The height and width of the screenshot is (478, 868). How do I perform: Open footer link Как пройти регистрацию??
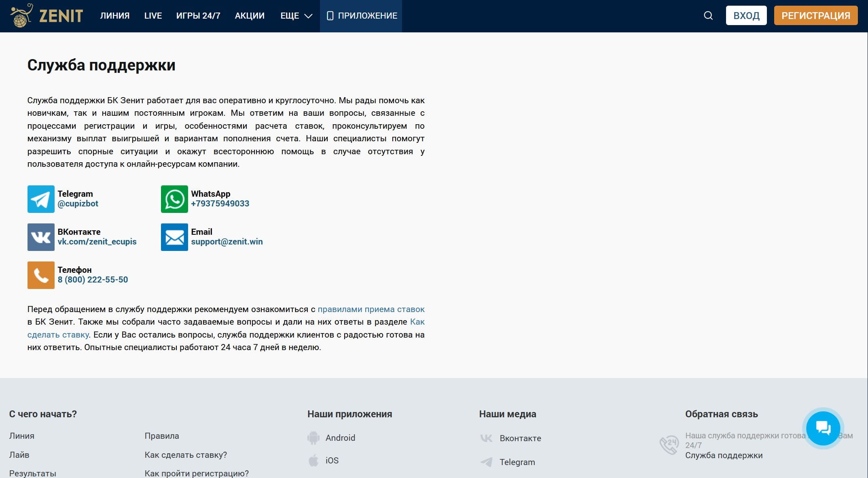coord(197,474)
